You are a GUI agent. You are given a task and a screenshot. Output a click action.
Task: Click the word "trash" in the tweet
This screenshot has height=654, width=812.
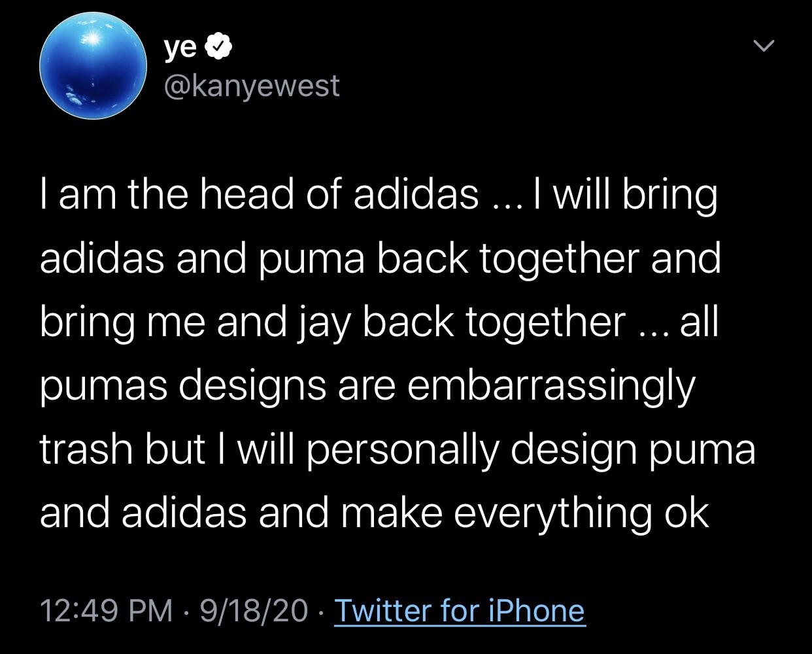click(x=86, y=449)
